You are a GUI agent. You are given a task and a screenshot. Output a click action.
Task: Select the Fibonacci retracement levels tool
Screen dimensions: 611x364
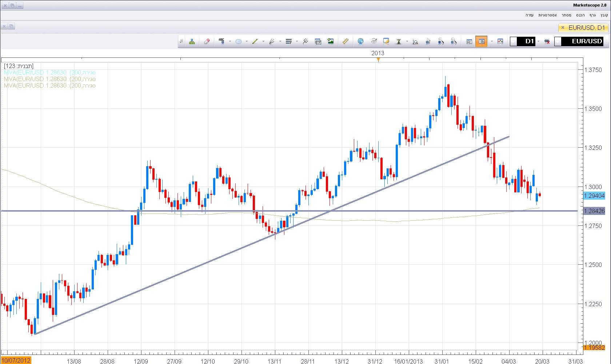coord(289,41)
